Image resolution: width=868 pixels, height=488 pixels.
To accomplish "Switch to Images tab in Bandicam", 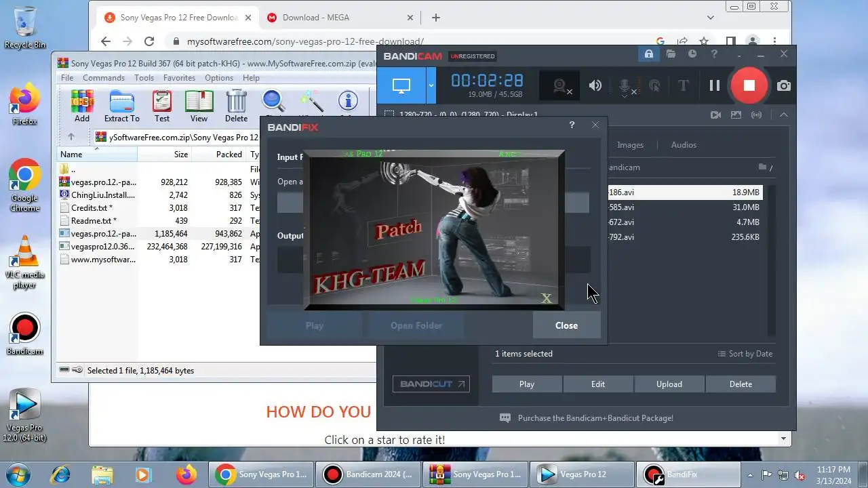I will tap(630, 145).
